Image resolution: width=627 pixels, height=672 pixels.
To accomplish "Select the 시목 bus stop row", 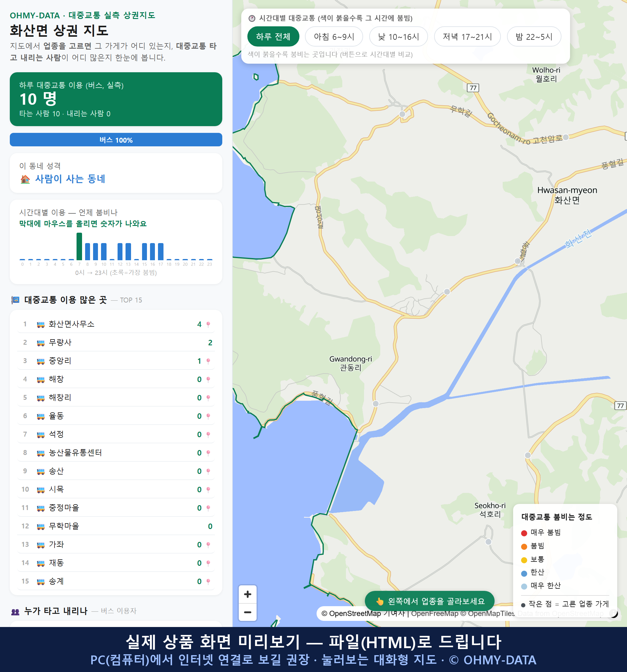I will (x=116, y=490).
